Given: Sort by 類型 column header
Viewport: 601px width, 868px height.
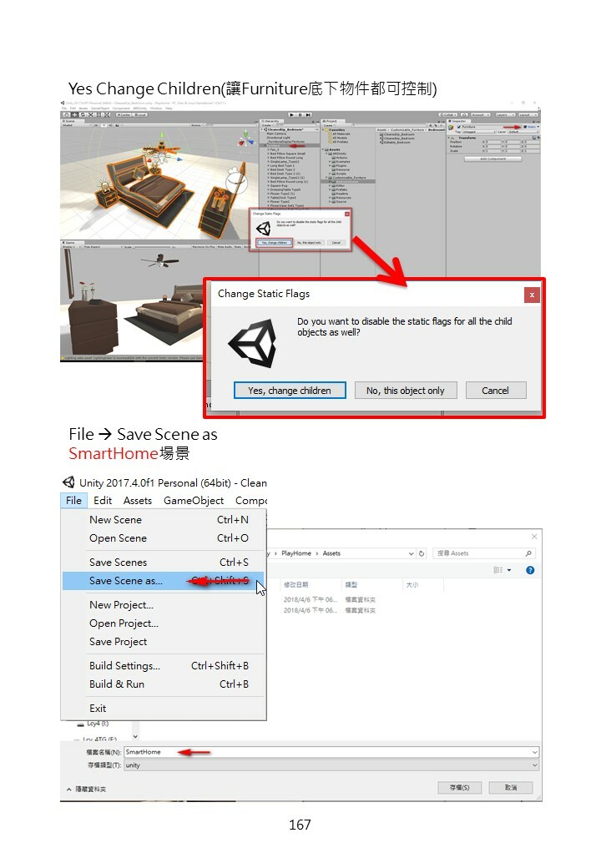Looking at the screenshot, I should point(351,584).
